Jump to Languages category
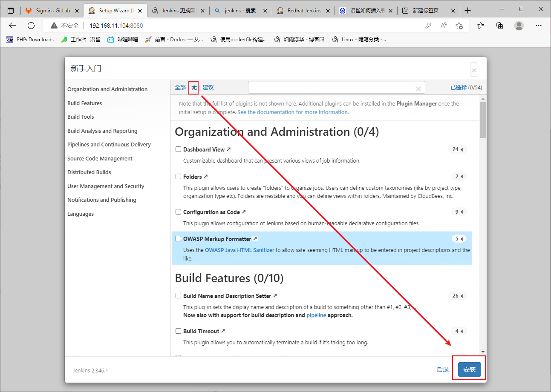The width and height of the screenshot is (551, 392). tap(81, 214)
